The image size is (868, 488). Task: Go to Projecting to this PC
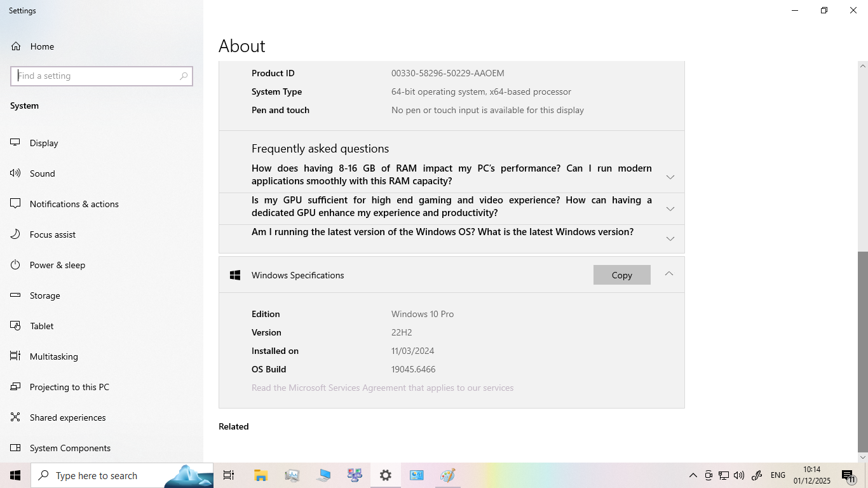pyautogui.click(x=69, y=387)
